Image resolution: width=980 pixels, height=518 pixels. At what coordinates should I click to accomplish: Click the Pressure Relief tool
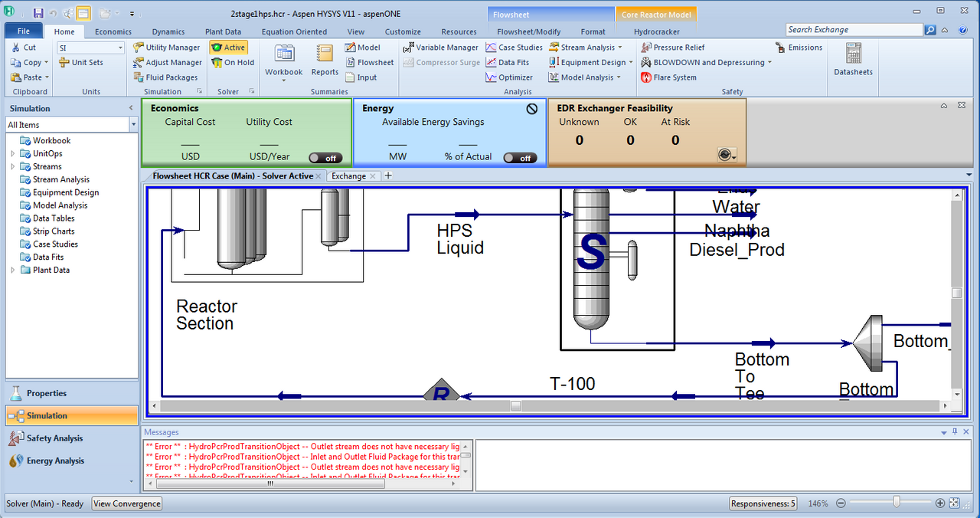pos(673,48)
